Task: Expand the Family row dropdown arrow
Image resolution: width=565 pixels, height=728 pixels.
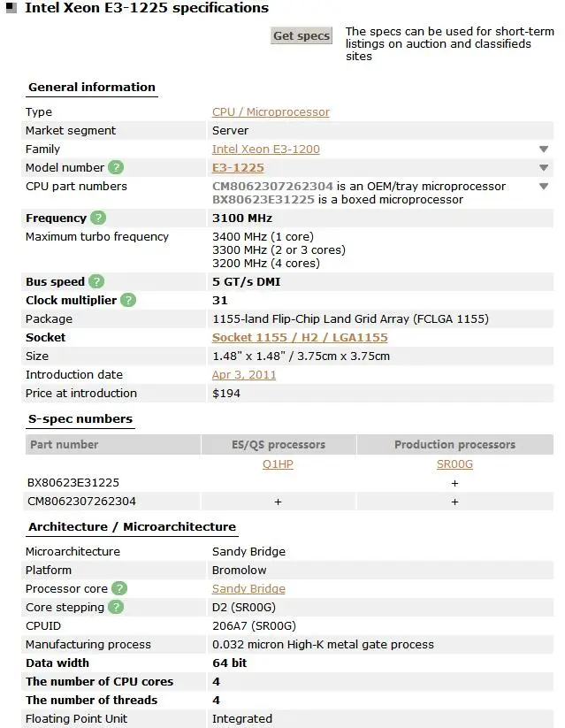Action: (544, 149)
